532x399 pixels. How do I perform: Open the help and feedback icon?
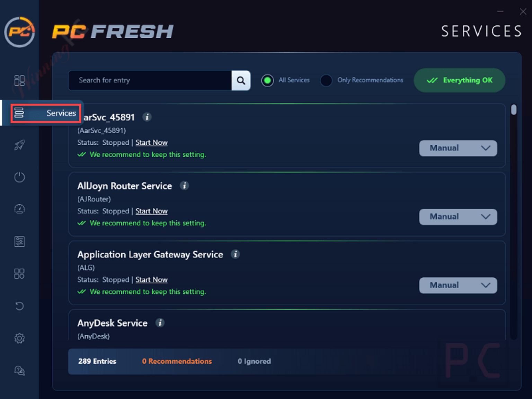coord(19,370)
